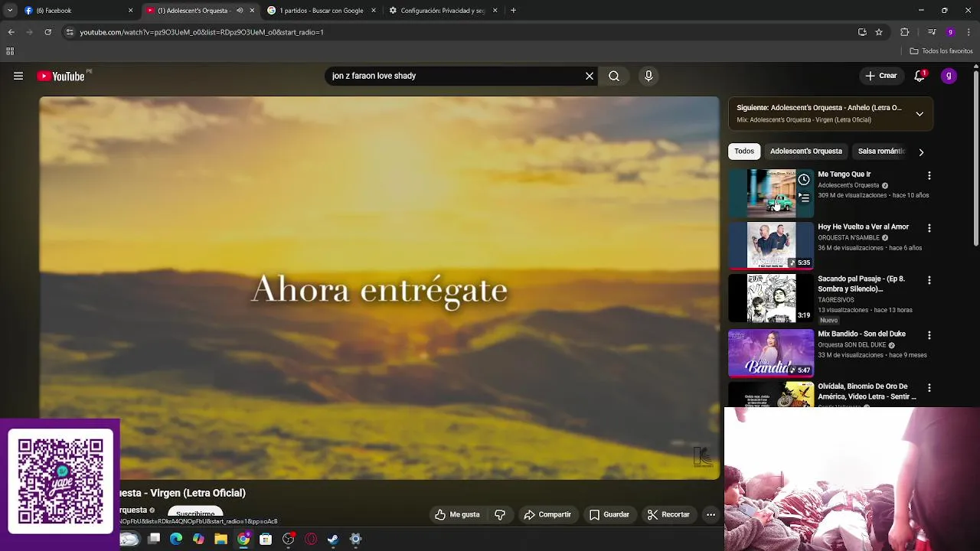Open the Chrome media control icon

point(932,32)
